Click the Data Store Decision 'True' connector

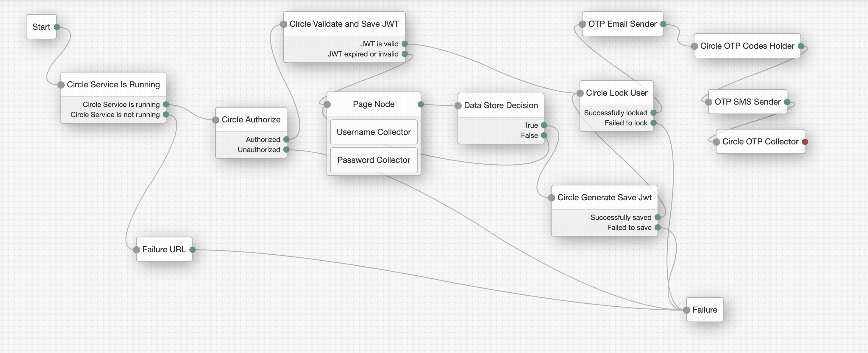(x=544, y=125)
